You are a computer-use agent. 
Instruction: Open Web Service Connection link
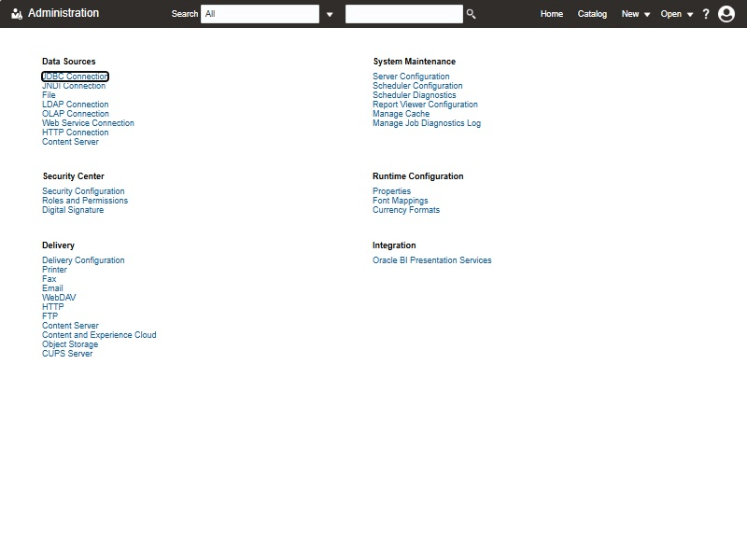88,123
